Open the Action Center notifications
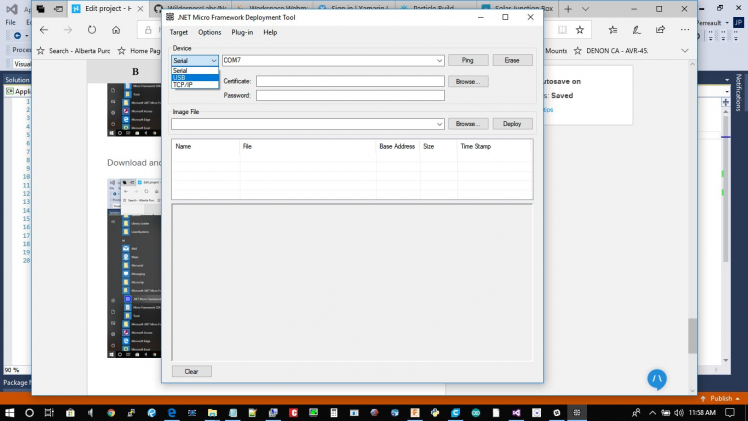The height and width of the screenshot is (421, 748). (730, 412)
